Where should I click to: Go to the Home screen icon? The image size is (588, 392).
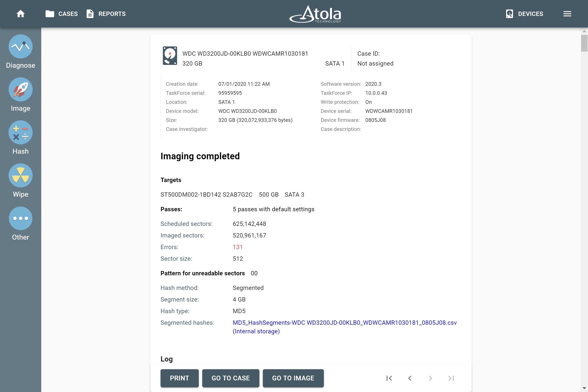click(x=20, y=14)
